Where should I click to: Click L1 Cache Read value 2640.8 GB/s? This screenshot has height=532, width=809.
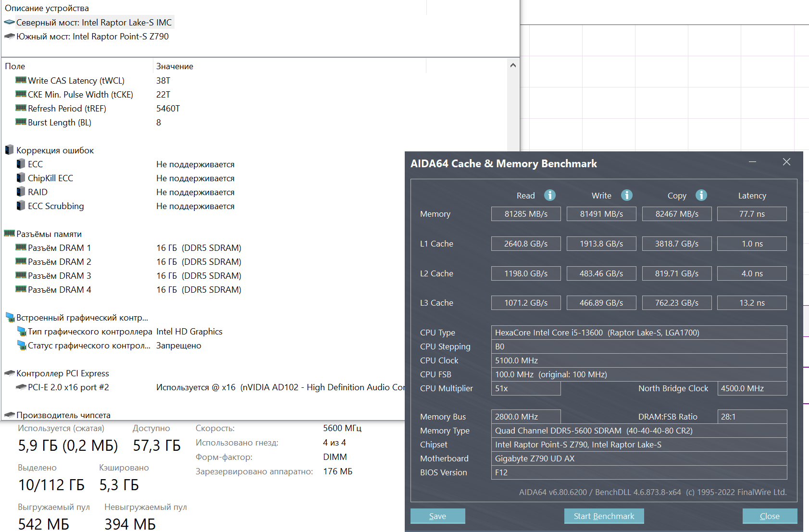(526, 244)
